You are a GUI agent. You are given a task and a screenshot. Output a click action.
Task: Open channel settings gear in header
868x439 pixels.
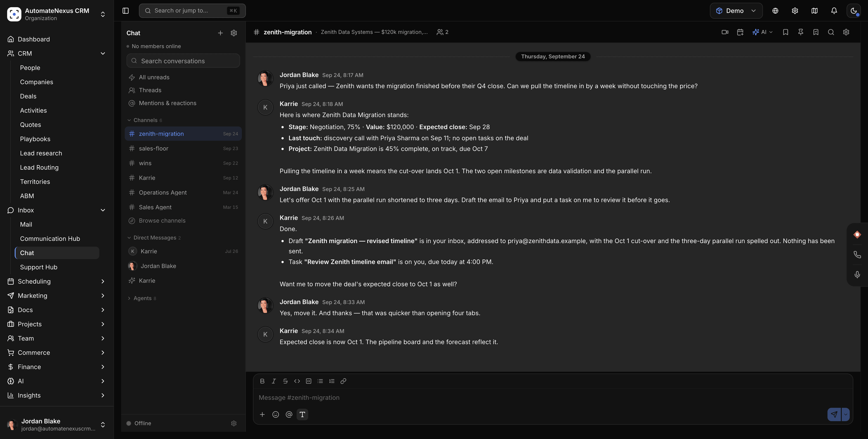(846, 32)
